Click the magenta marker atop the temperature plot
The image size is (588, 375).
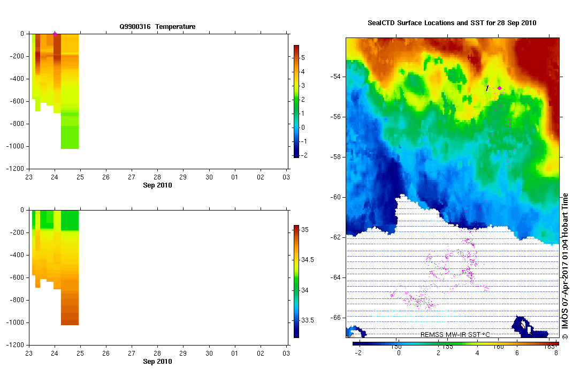[x=55, y=34]
